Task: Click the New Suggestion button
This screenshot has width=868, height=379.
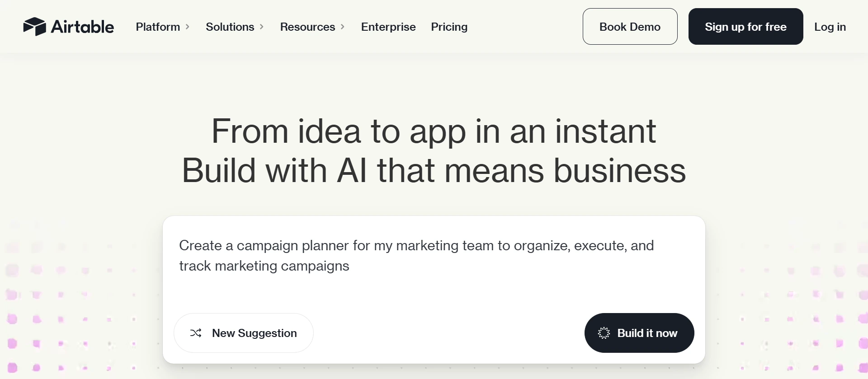Action: click(244, 333)
